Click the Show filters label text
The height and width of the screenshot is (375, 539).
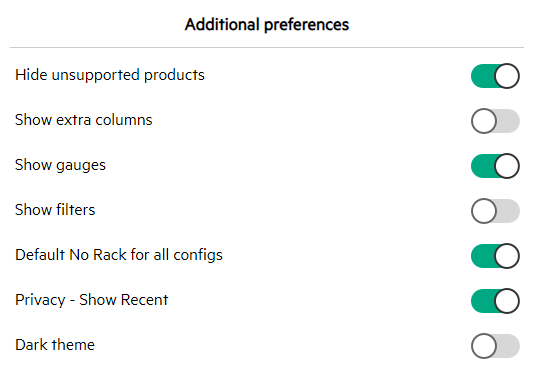click(55, 210)
